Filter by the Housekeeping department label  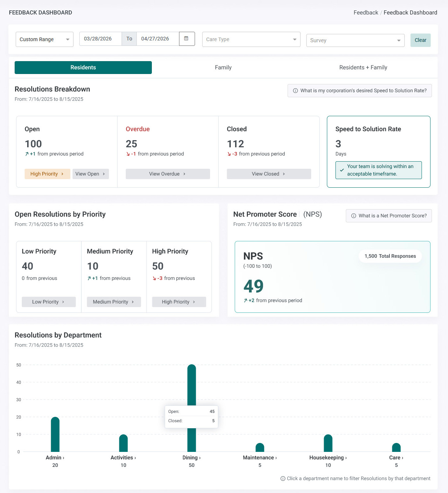(x=328, y=458)
